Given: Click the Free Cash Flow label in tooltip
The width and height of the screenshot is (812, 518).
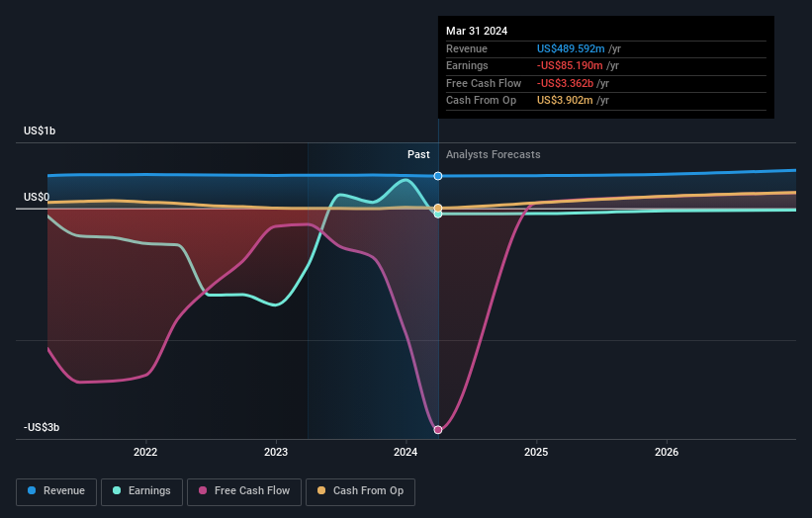Looking at the screenshot, I should [x=484, y=83].
